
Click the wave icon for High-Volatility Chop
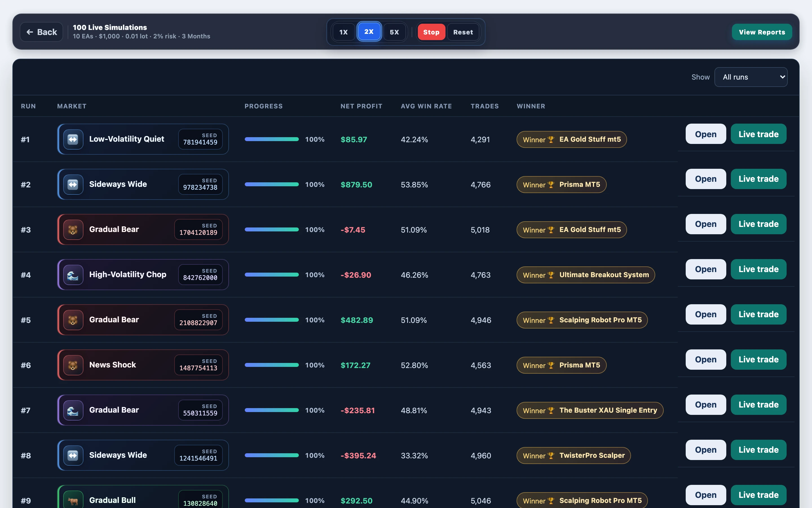pos(73,275)
